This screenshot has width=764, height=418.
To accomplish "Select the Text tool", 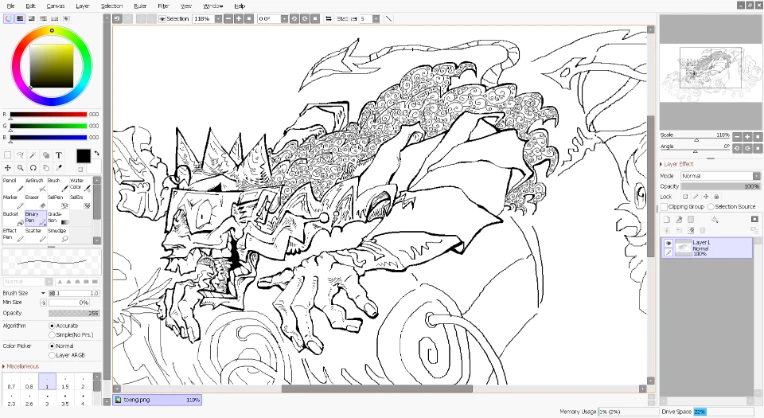I will click(x=58, y=155).
